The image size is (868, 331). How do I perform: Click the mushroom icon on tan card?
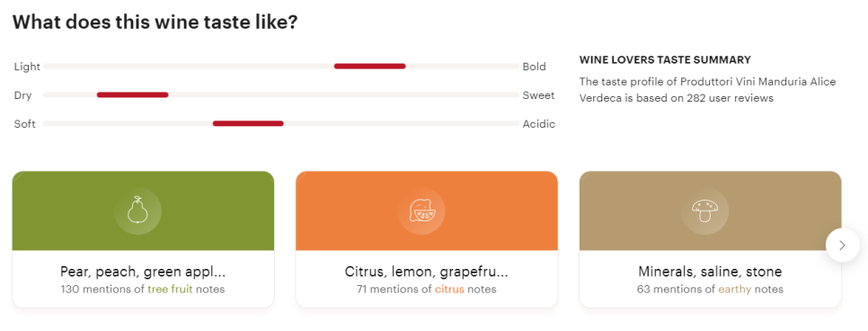pyautogui.click(x=704, y=210)
